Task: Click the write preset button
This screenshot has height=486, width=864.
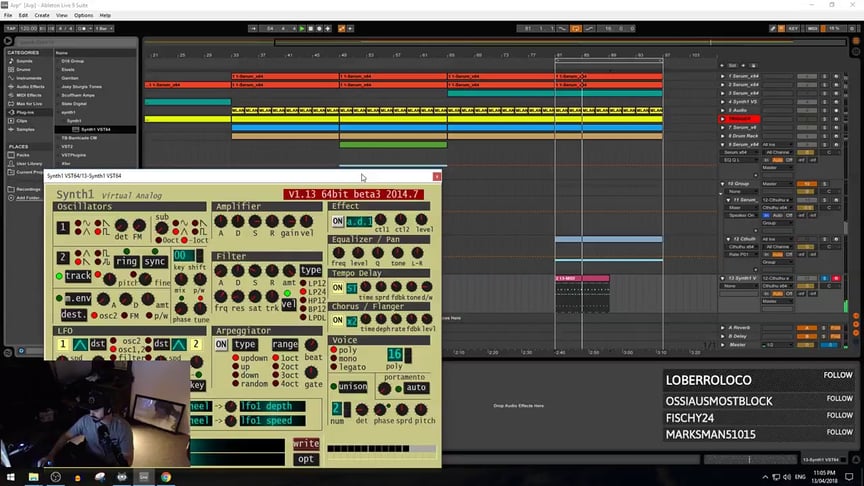Action: pos(306,444)
